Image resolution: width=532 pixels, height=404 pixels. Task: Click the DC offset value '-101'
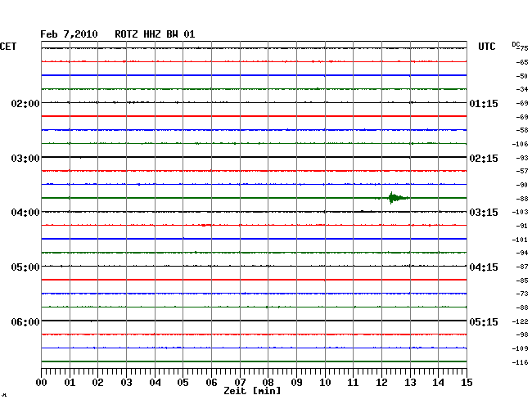pos(520,240)
